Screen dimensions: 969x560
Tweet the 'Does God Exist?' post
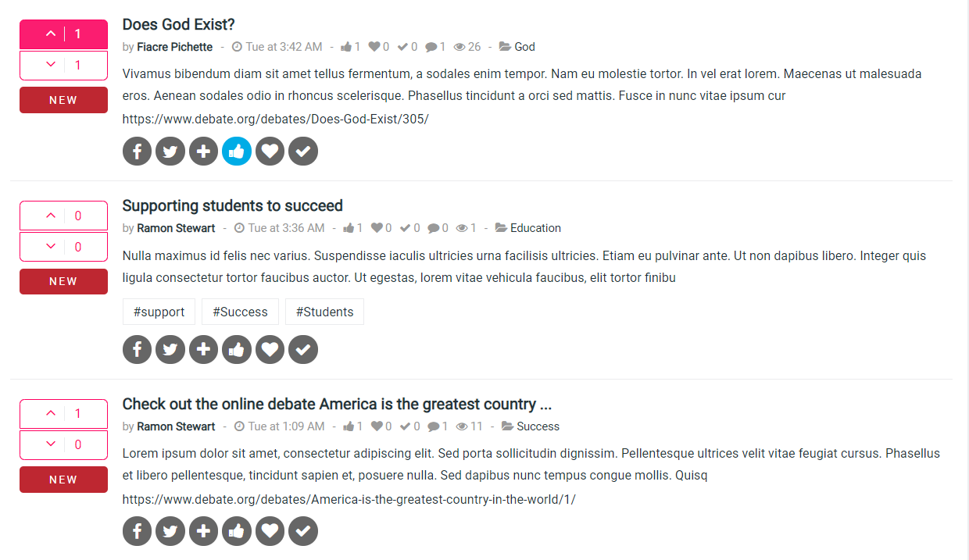tap(170, 151)
